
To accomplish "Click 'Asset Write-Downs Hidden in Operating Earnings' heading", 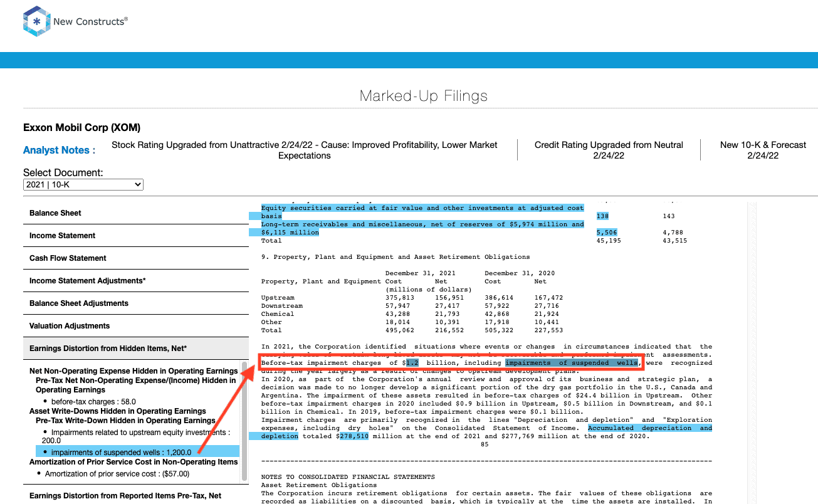I will (x=118, y=411).
